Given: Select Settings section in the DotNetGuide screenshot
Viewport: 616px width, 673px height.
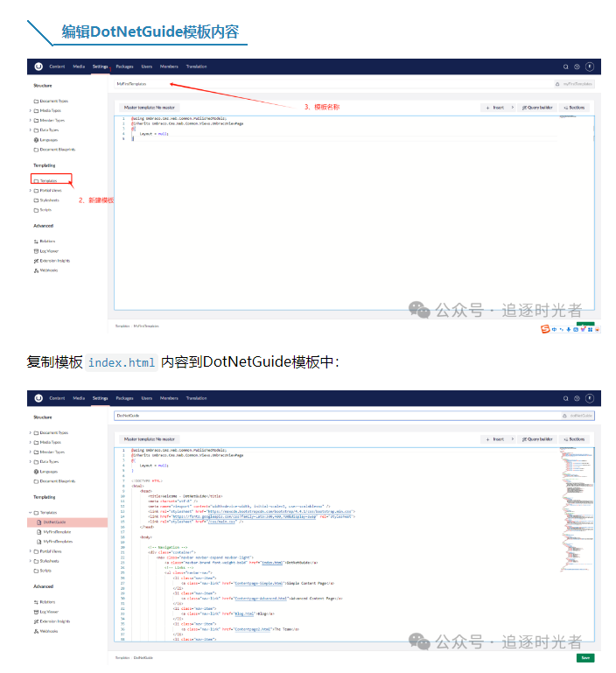Looking at the screenshot, I should [x=101, y=398].
